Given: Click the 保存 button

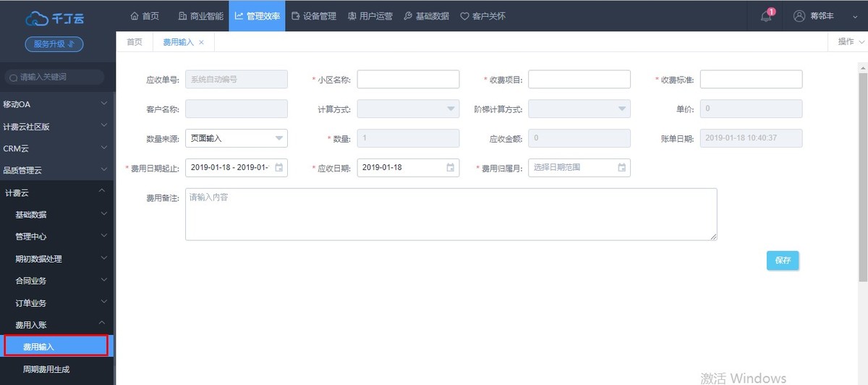Looking at the screenshot, I should coord(783,261).
